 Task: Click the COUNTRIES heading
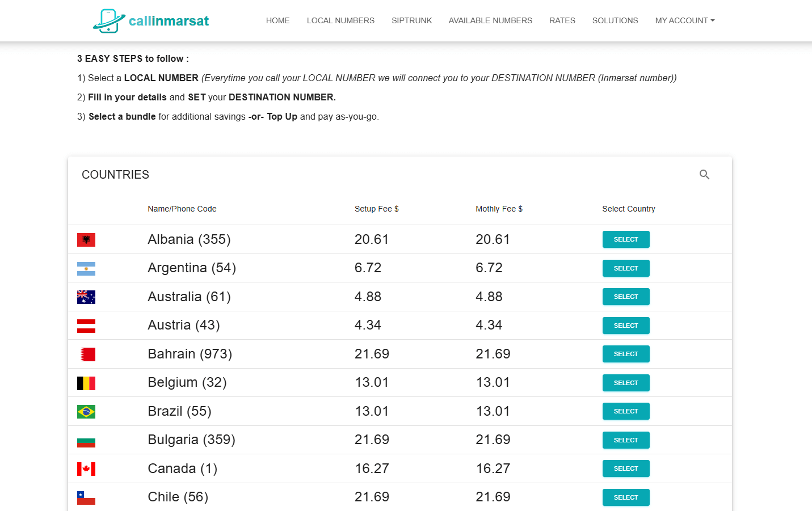(x=115, y=175)
